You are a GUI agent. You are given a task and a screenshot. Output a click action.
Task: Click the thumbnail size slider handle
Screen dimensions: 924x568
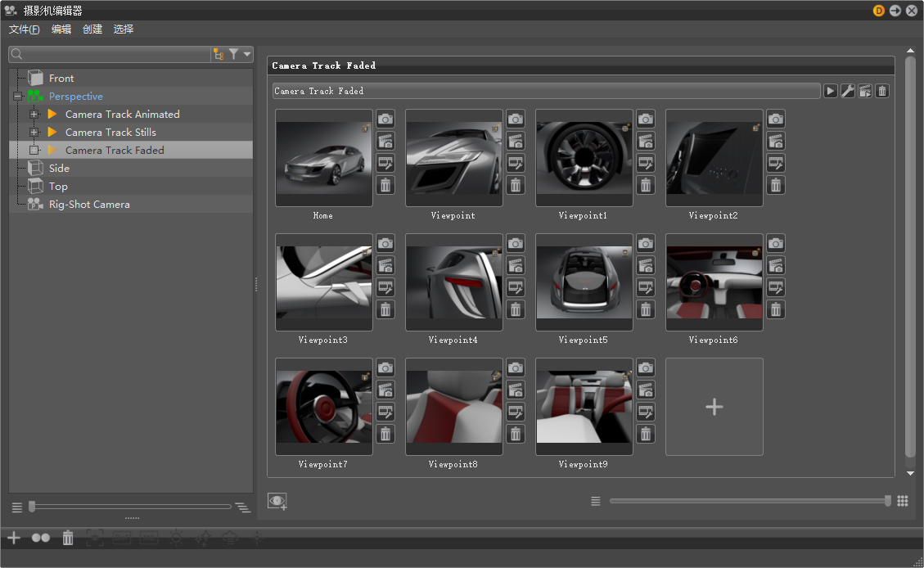point(888,501)
